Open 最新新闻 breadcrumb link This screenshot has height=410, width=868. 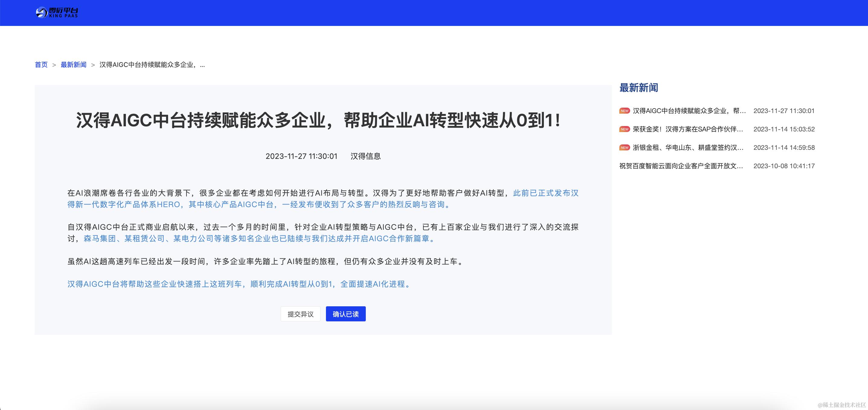tap(73, 65)
